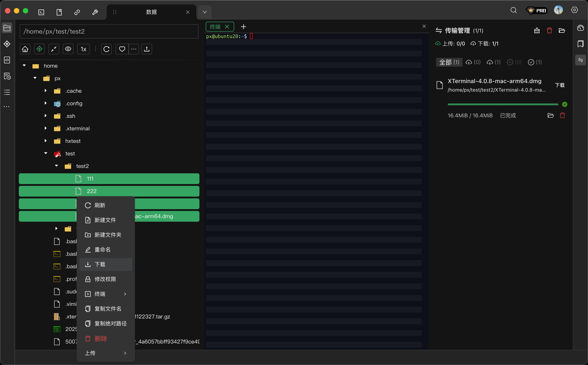588x365 pixels.
Task: Click the home directory icon in file toolbar
Action: (25, 49)
